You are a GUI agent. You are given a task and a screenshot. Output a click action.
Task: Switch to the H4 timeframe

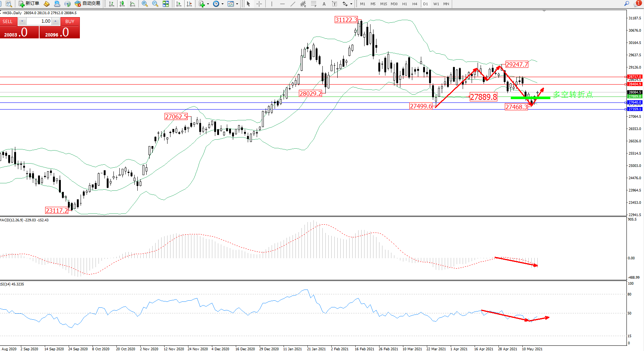click(415, 4)
